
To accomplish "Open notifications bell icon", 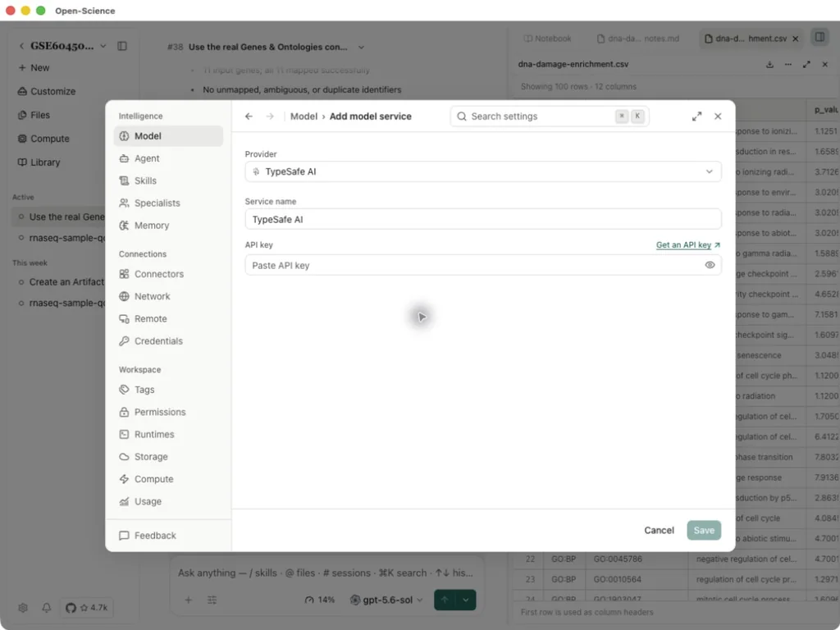I will 47,608.
